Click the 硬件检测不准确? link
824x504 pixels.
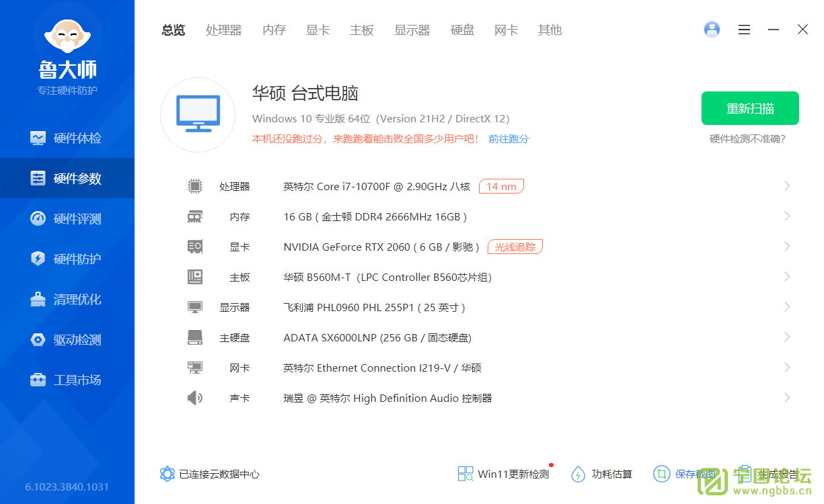[x=747, y=139]
